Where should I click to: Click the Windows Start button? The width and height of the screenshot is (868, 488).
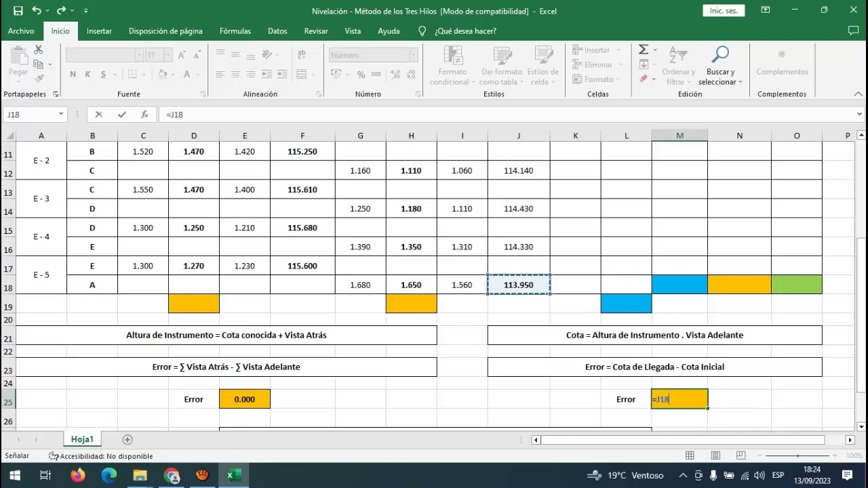point(15,475)
